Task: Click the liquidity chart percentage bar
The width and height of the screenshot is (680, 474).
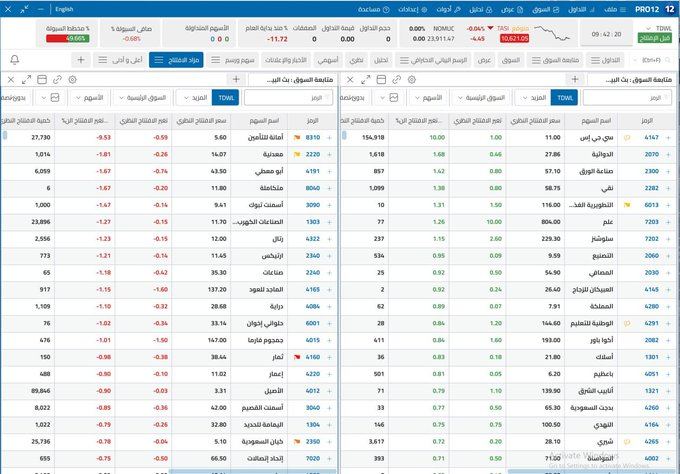Action: click(x=68, y=39)
